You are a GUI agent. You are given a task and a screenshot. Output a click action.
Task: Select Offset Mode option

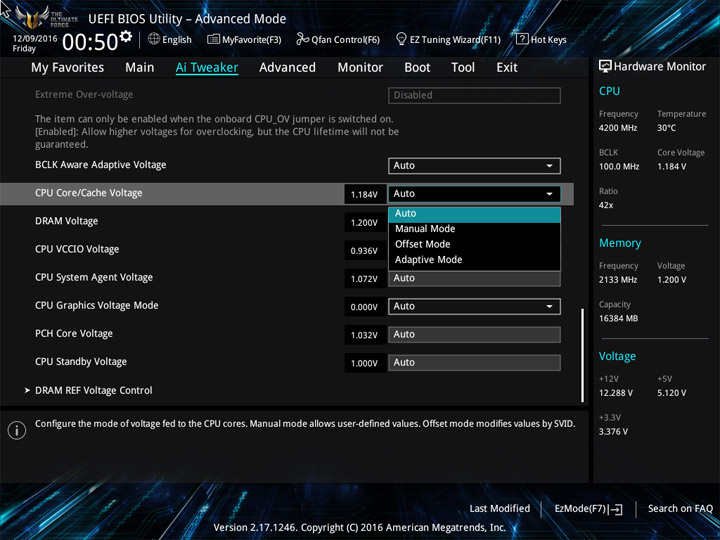pyautogui.click(x=474, y=244)
